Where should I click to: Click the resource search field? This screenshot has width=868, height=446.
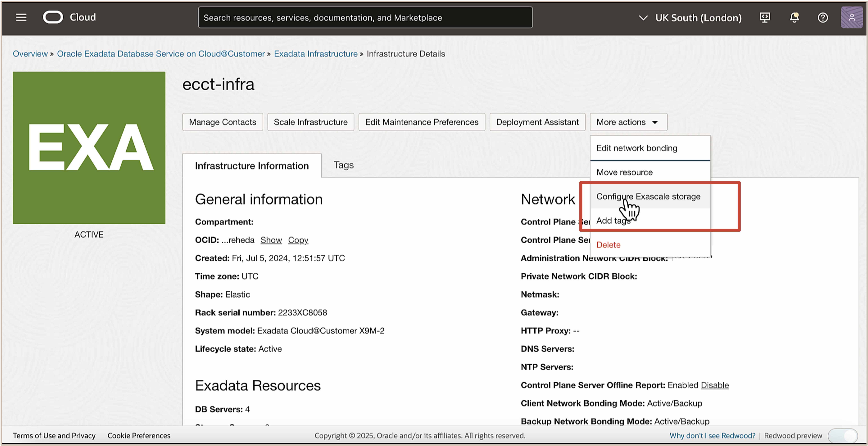(365, 17)
